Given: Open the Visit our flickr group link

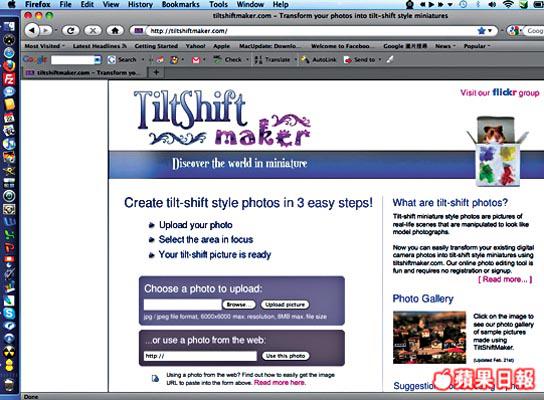Looking at the screenshot, I should click(x=500, y=93).
